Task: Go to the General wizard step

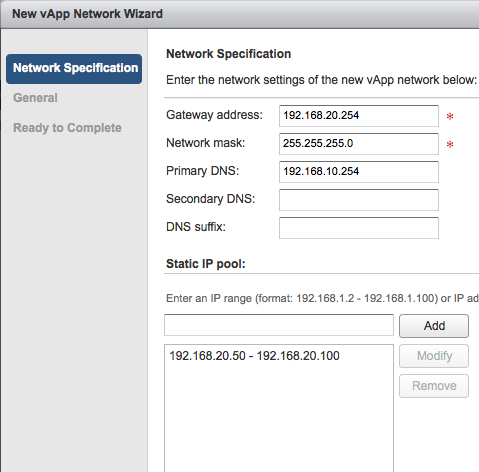Action: click(x=35, y=98)
